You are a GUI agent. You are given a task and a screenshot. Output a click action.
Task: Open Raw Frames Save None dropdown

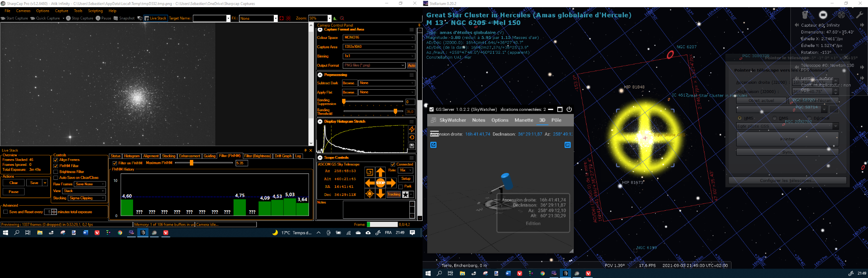(x=90, y=184)
